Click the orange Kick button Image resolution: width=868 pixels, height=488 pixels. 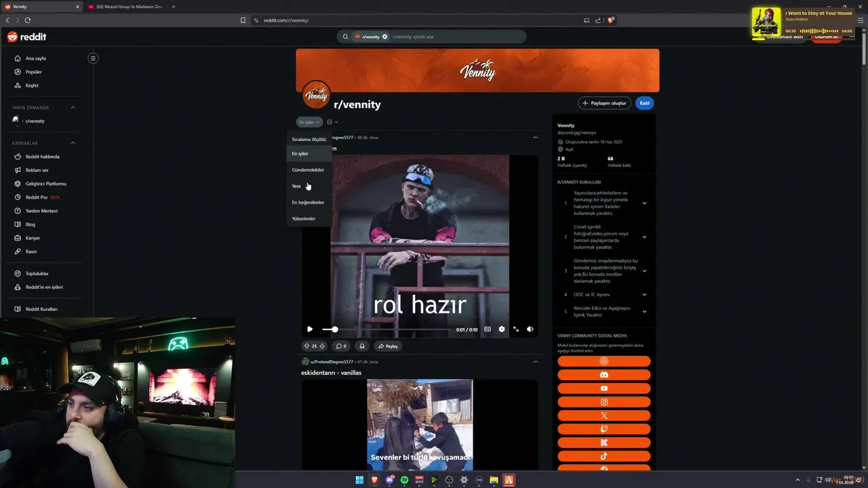(x=604, y=443)
